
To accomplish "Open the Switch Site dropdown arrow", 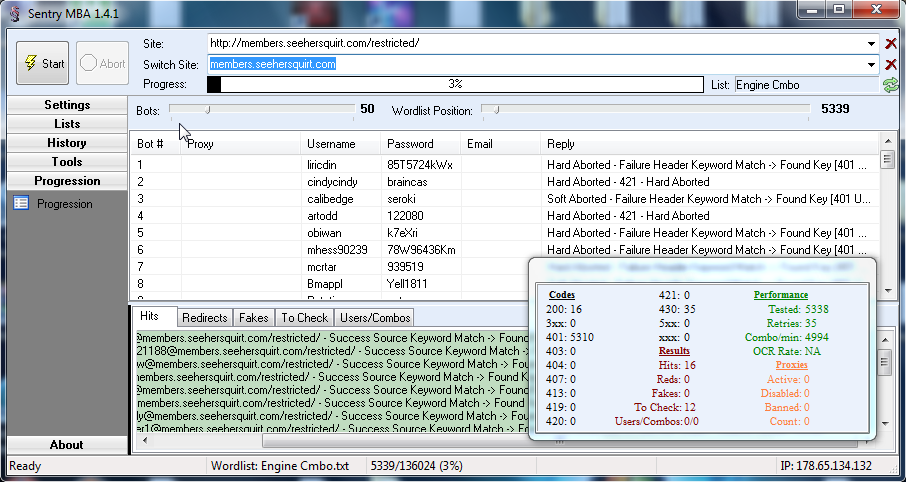I will point(872,64).
